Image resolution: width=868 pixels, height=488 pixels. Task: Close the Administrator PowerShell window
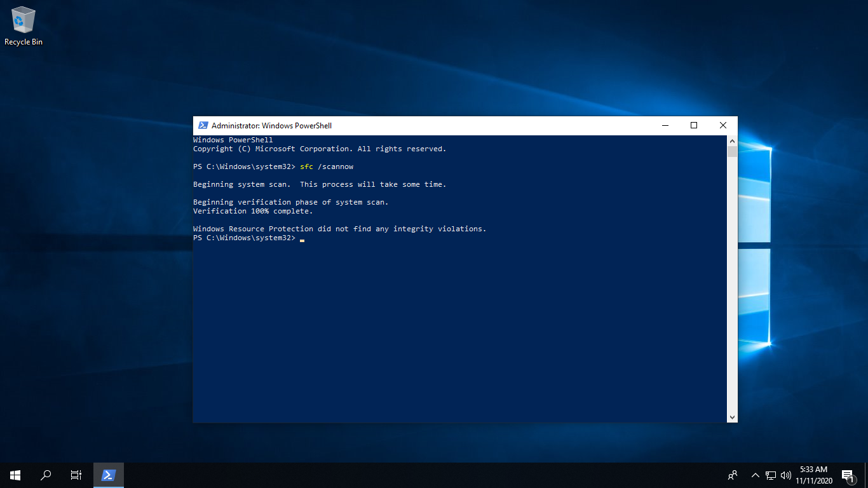click(x=723, y=126)
